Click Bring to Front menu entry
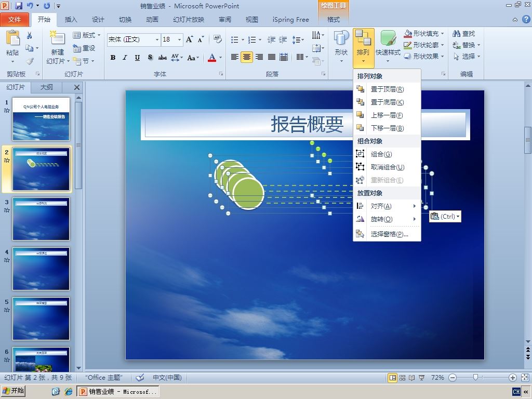The image size is (532, 399). (387, 89)
